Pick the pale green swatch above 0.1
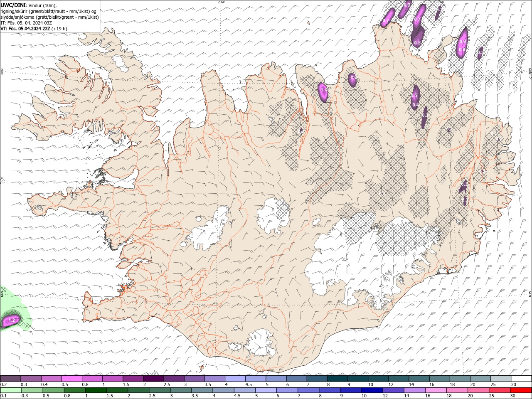This screenshot has width=532, height=399. pyautogui.click(x=10, y=390)
